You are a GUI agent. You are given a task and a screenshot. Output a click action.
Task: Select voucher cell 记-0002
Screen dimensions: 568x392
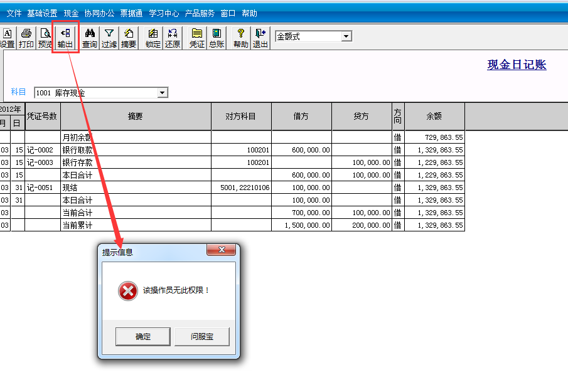[x=43, y=150]
